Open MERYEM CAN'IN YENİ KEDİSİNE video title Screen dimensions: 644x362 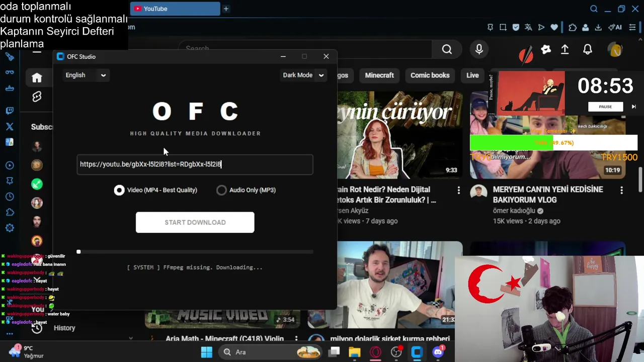(547, 195)
